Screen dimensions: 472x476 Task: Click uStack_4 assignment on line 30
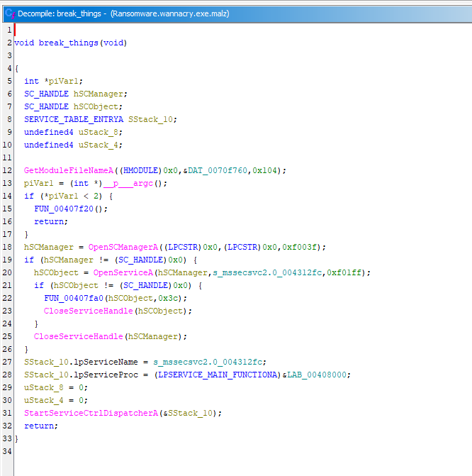coord(44,400)
